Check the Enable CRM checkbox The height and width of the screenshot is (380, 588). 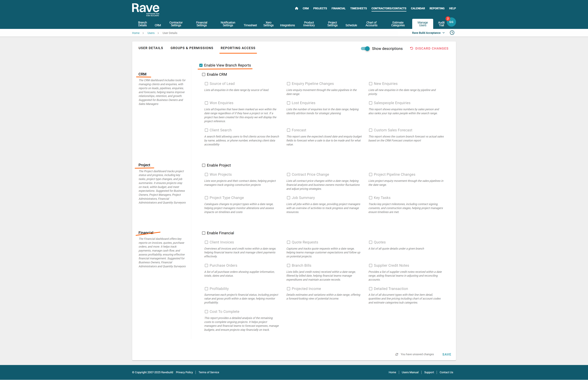point(204,74)
